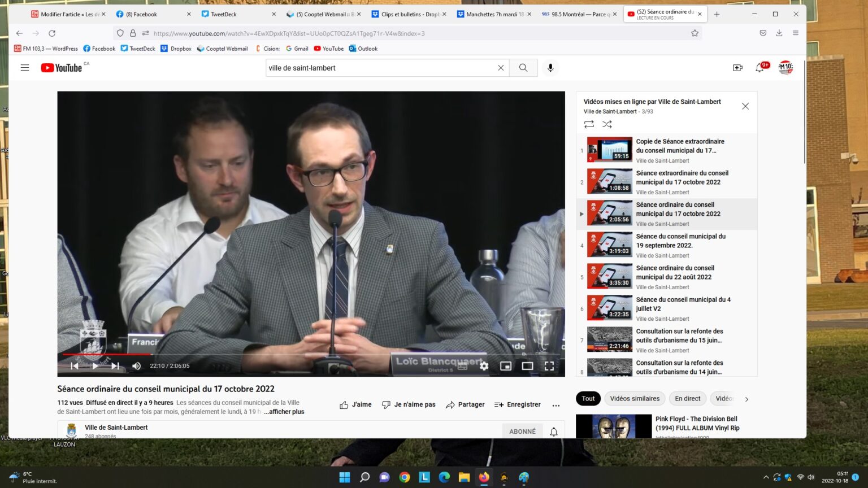
Task: Toggle playlist loop
Action: coord(589,124)
